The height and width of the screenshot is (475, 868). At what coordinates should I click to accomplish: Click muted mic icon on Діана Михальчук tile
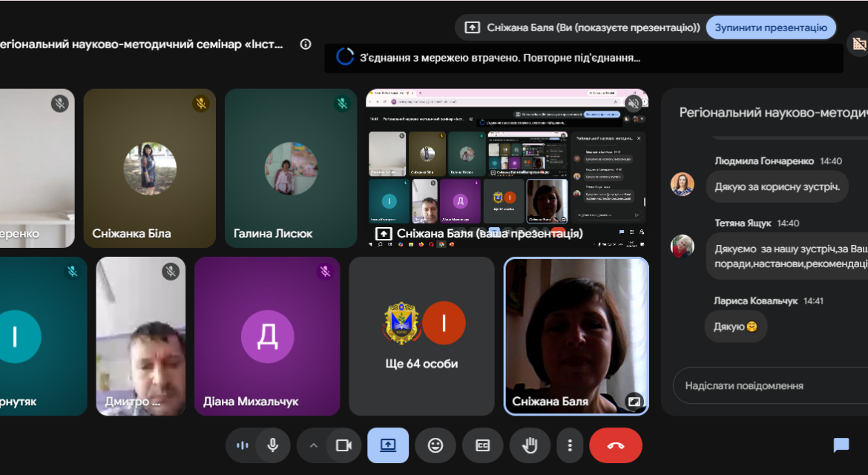pyautogui.click(x=325, y=272)
